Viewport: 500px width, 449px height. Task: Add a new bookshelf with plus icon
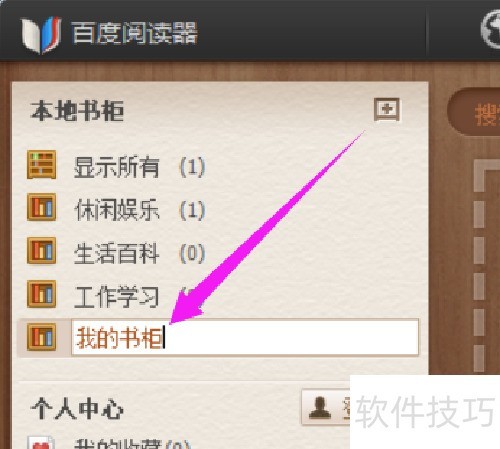pyautogui.click(x=387, y=109)
